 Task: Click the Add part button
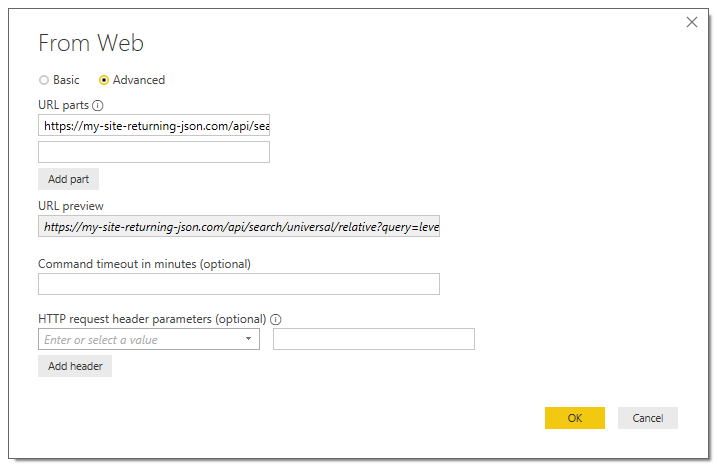tap(68, 179)
